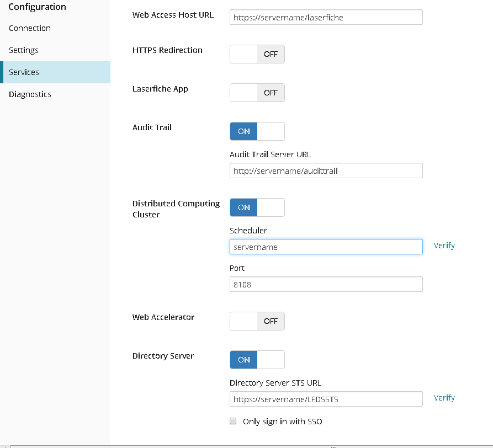Turn on the HTTPS Redirection switch
The image size is (493, 448).
pos(257,54)
